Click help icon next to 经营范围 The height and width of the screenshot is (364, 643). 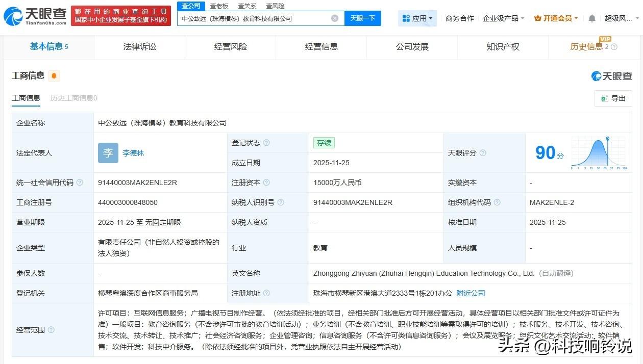(x=51, y=330)
